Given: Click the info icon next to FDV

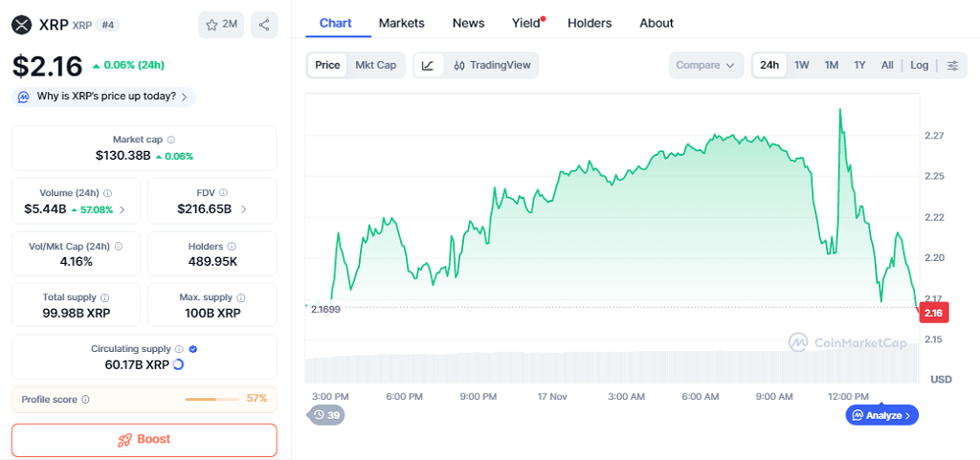Looking at the screenshot, I should tap(223, 193).
